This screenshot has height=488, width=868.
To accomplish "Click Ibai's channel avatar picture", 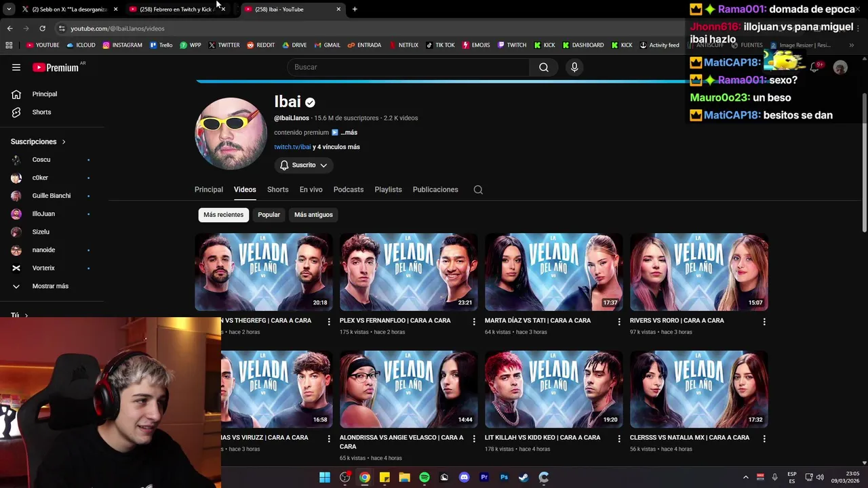I will (x=231, y=133).
